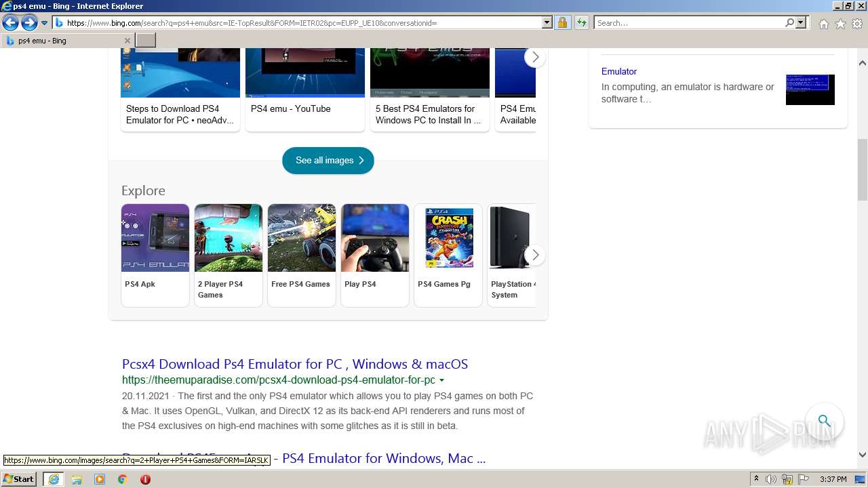Open 'PS4 emu - YouTube' image card
This screenshot has height=488, width=868.
pos(305,89)
